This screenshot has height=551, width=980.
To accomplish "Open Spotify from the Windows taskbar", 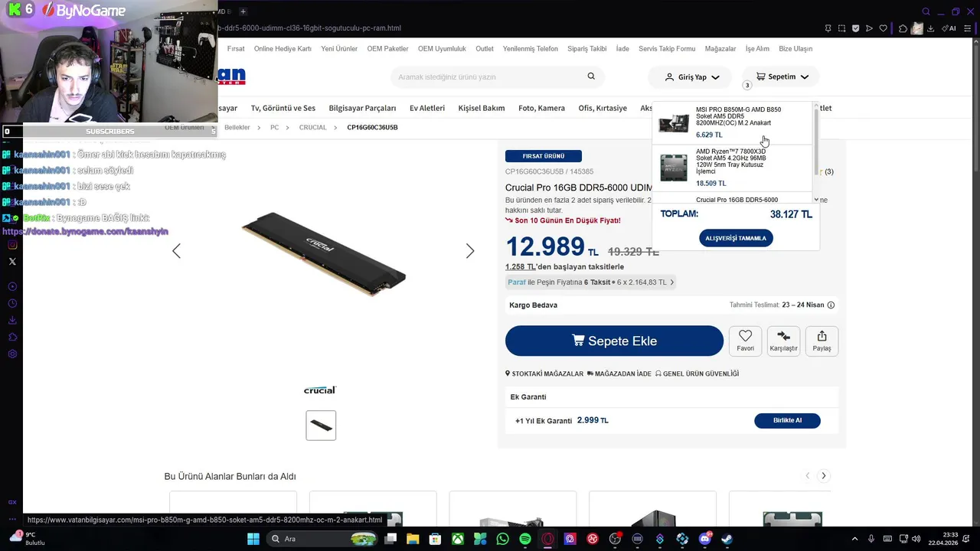I will pyautogui.click(x=525, y=539).
